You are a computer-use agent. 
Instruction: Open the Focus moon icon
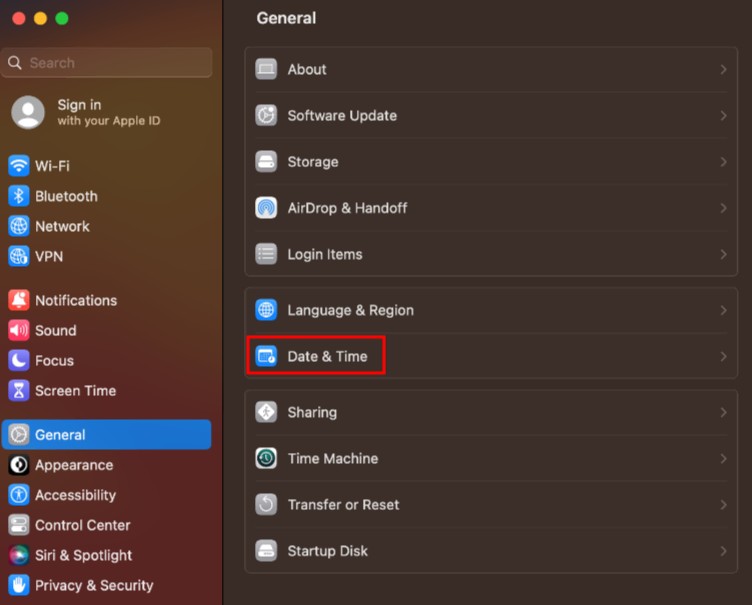click(19, 360)
